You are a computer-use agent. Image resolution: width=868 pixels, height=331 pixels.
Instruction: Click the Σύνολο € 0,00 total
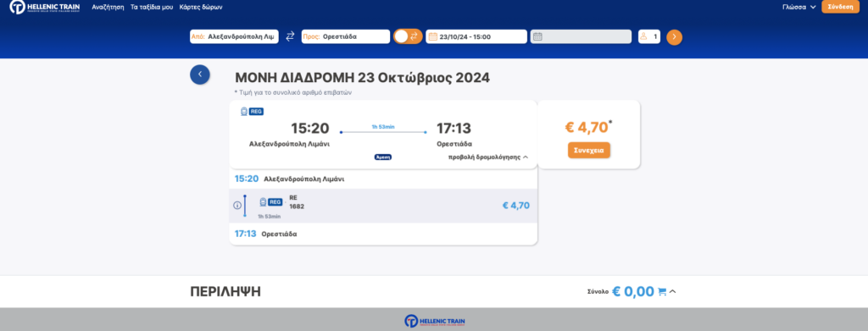tap(620, 292)
